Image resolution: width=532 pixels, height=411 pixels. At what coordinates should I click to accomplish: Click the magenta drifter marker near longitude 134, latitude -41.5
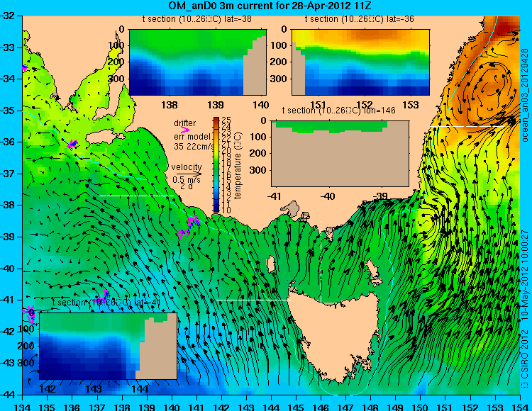coord(30,315)
